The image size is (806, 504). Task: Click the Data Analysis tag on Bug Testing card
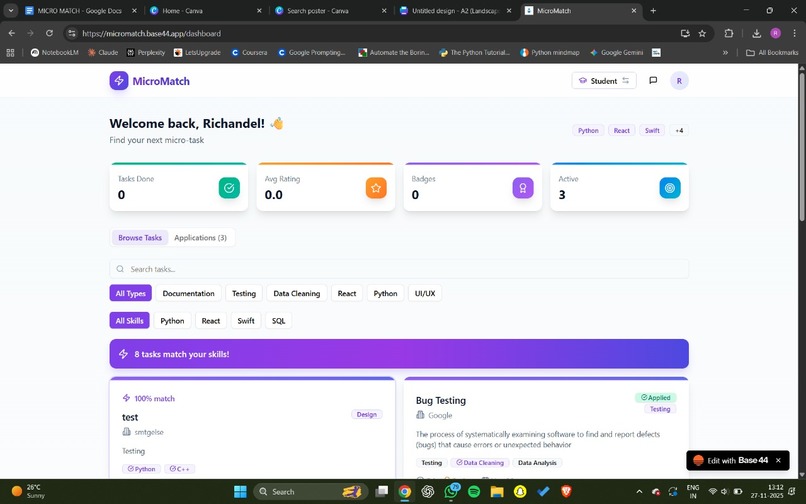click(537, 463)
